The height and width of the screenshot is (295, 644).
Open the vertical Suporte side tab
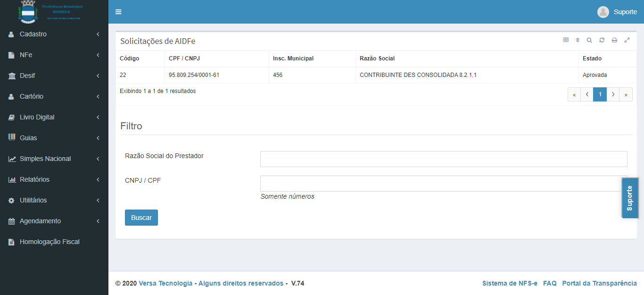(x=629, y=198)
